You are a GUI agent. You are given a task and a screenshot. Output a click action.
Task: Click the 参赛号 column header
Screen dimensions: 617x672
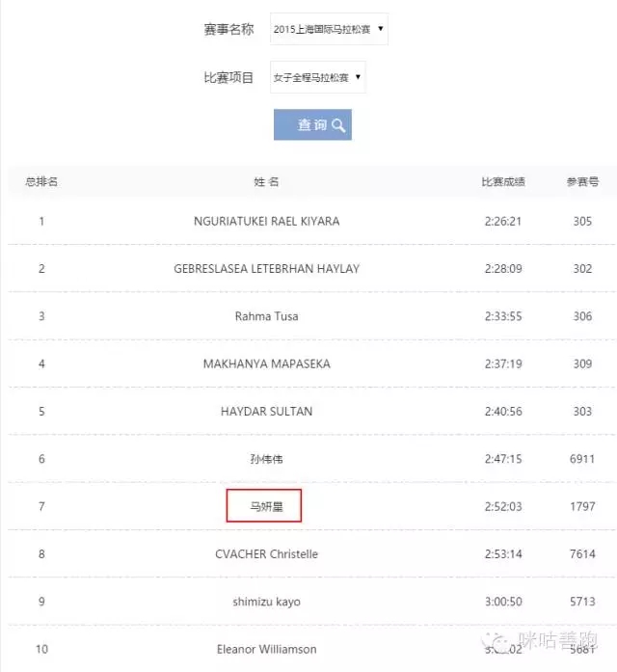[x=582, y=181]
